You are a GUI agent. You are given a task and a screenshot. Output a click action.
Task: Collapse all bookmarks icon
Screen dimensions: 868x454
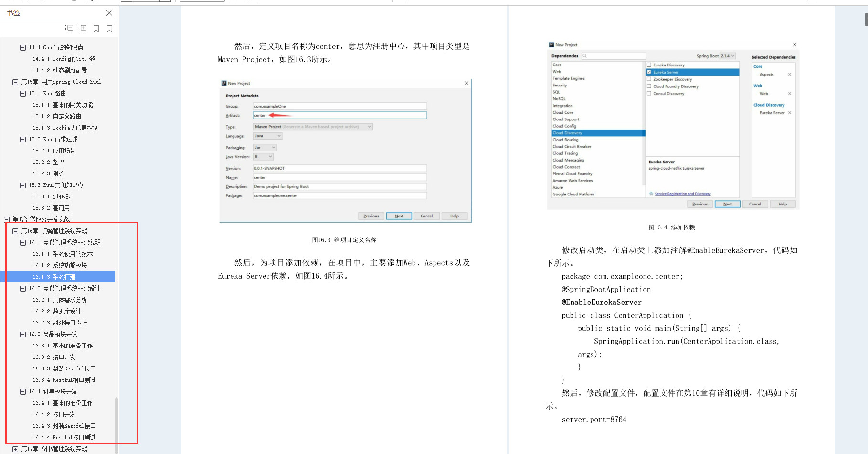pyautogui.click(x=69, y=29)
